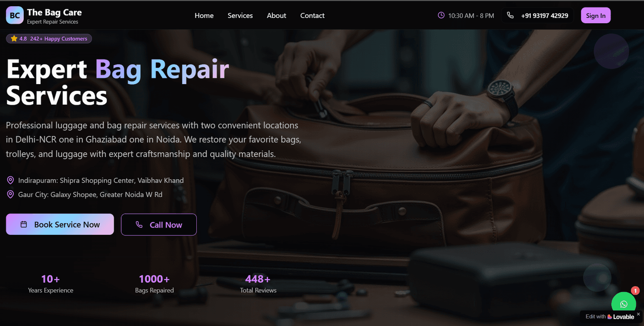Click the star icon in rating badge
644x326 pixels.
[x=14, y=39]
